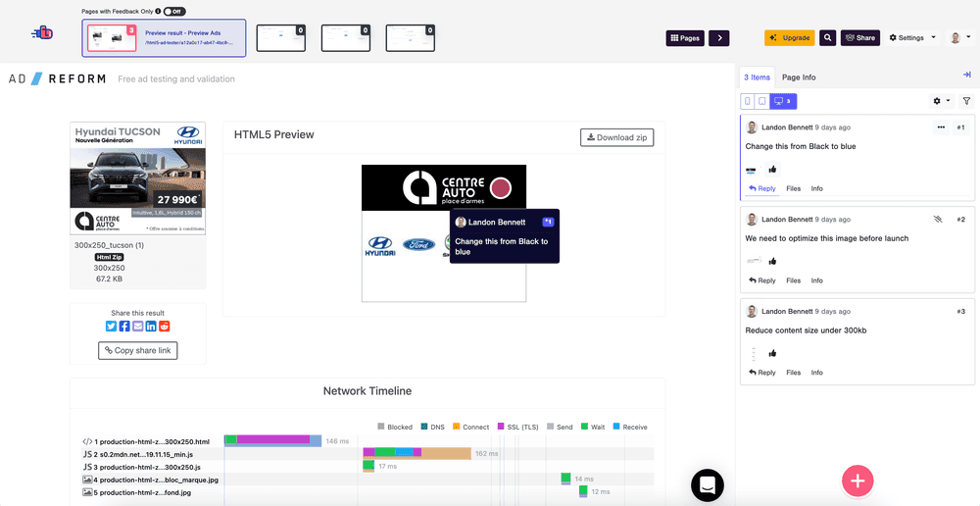Select the desktop device view
980x506 pixels.
tap(783, 101)
